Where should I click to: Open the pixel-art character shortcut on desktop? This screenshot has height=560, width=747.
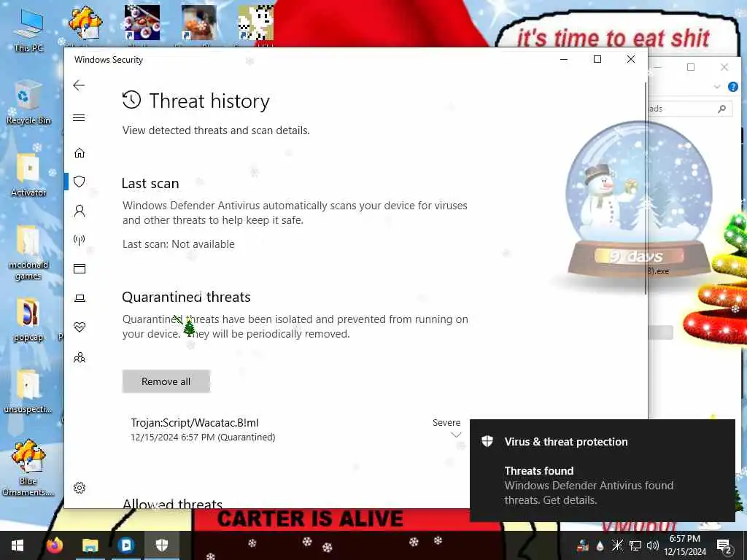coord(255,23)
